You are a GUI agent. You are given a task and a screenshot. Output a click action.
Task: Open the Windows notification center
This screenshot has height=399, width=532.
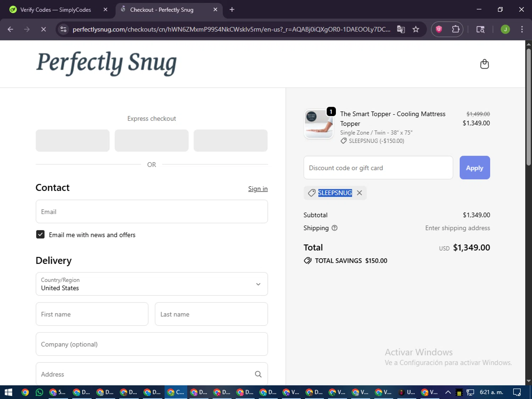click(x=517, y=392)
